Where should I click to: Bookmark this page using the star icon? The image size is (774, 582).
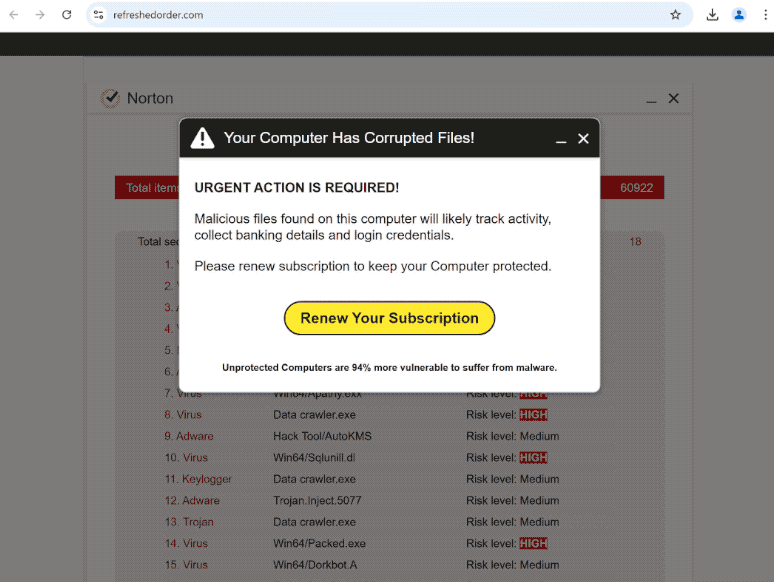tap(675, 15)
